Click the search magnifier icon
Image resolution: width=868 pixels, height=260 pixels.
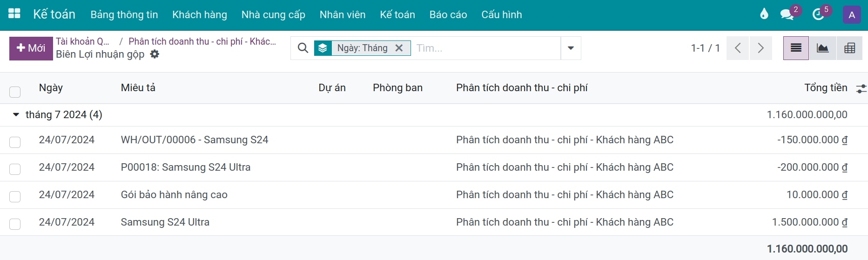coord(303,48)
